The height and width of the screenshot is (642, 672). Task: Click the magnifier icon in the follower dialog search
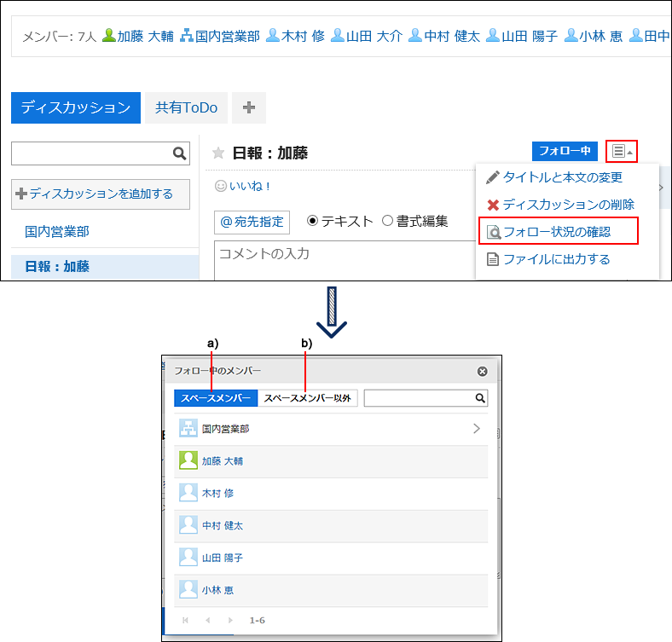click(480, 398)
